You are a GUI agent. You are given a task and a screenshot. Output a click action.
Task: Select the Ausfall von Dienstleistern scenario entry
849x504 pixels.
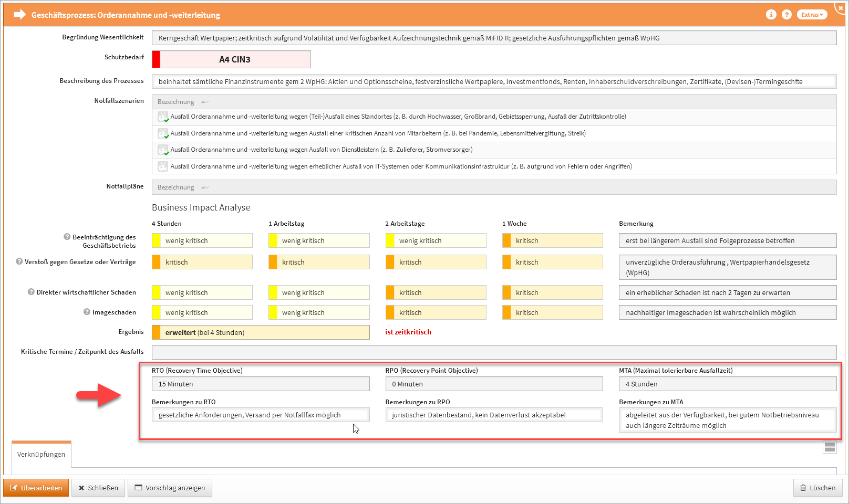pos(321,150)
